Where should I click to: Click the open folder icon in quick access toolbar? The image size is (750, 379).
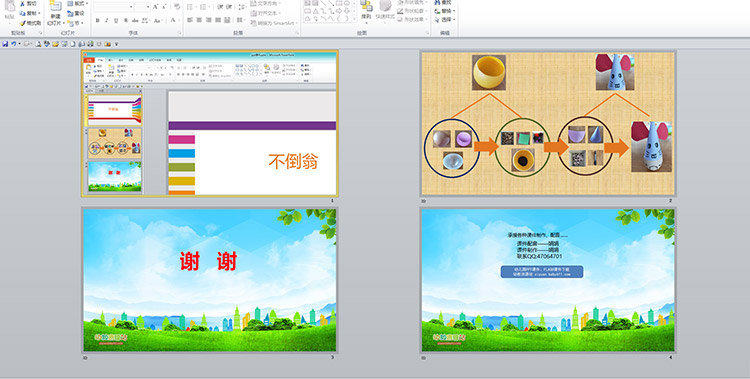[x=55, y=44]
